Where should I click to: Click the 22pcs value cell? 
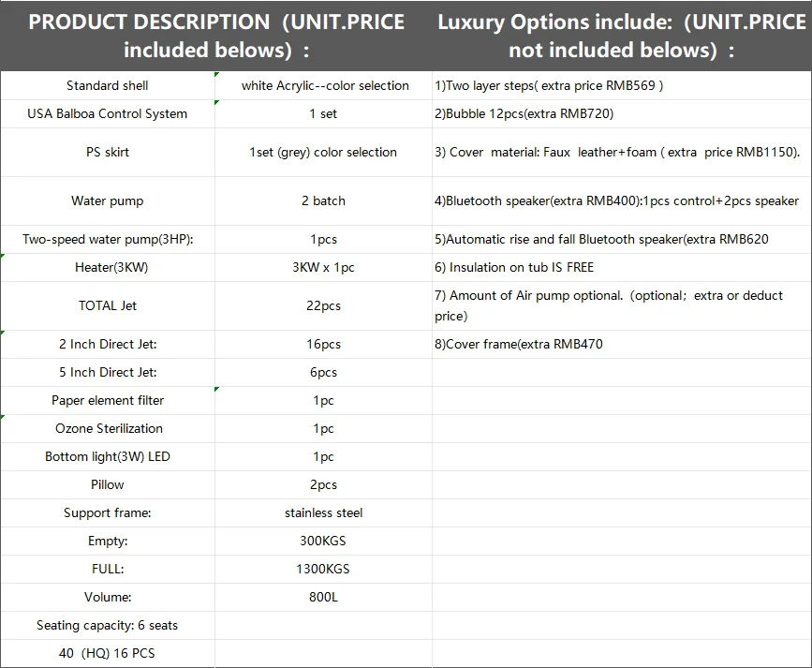(324, 305)
